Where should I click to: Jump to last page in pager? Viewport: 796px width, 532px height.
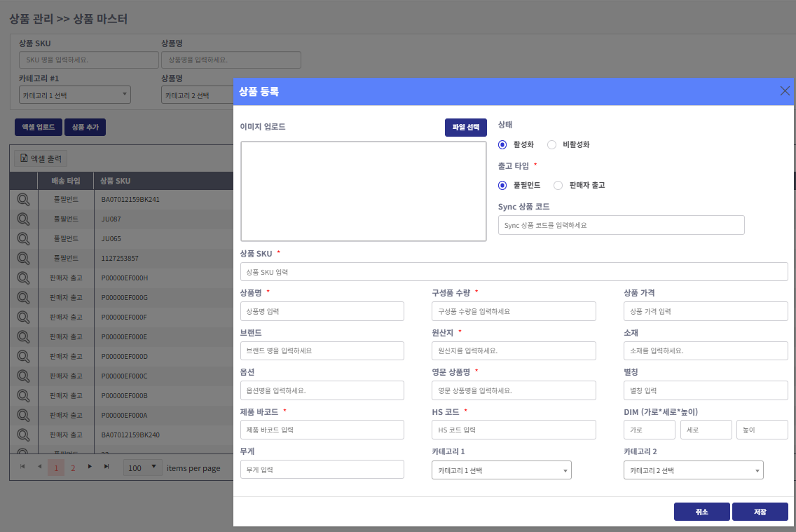[x=107, y=467]
